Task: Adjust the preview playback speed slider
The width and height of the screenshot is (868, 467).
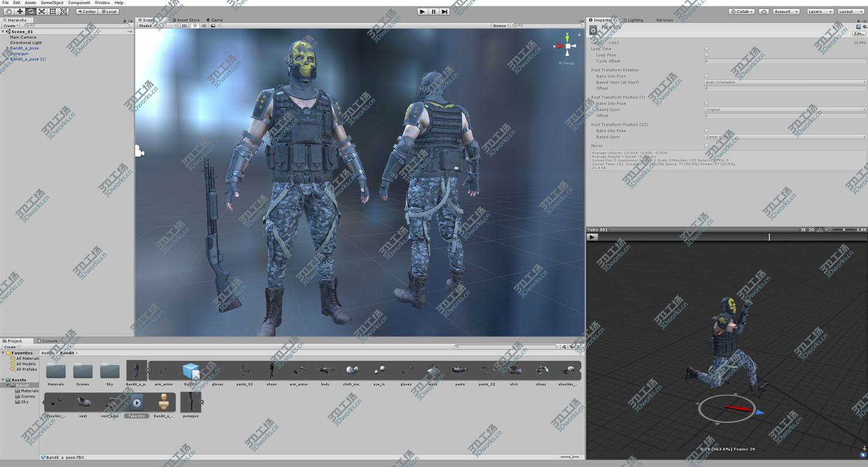Action: point(843,229)
